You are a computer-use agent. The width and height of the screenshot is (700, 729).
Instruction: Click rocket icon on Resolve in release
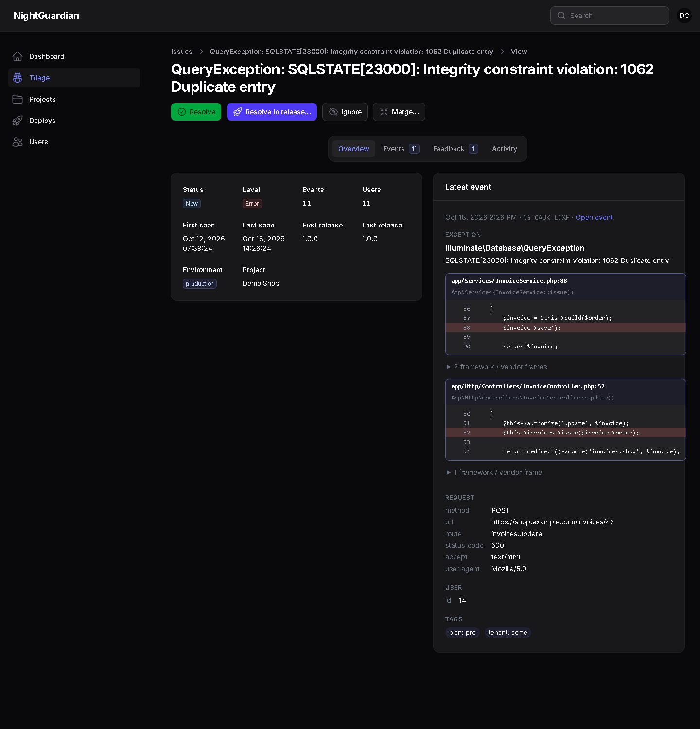pyautogui.click(x=238, y=112)
